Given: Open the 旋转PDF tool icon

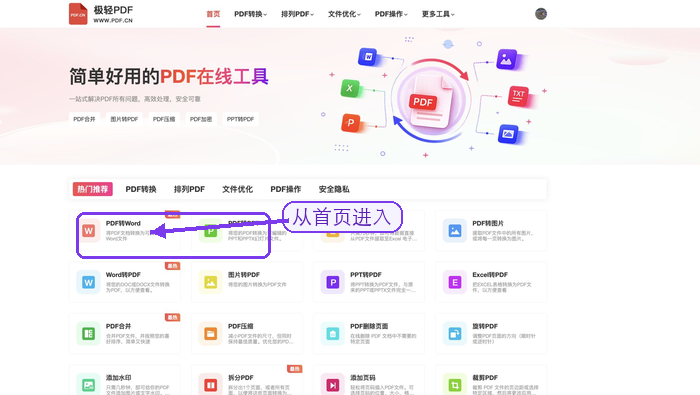Looking at the screenshot, I should pyautogui.click(x=454, y=333).
